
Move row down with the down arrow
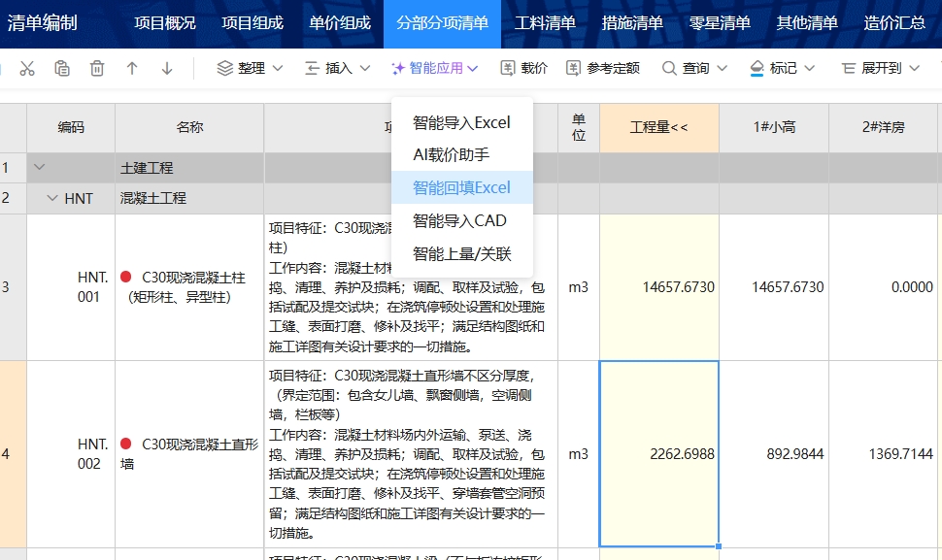click(x=167, y=69)
